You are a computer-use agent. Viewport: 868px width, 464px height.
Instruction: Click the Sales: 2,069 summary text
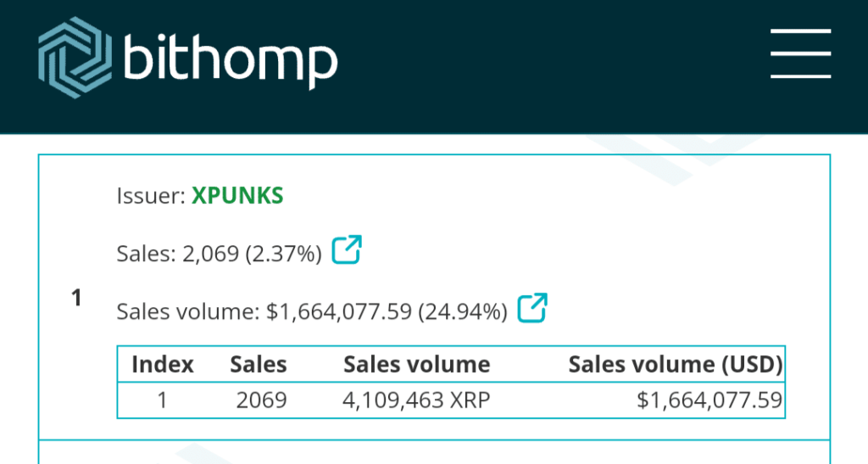click(177, 254)
